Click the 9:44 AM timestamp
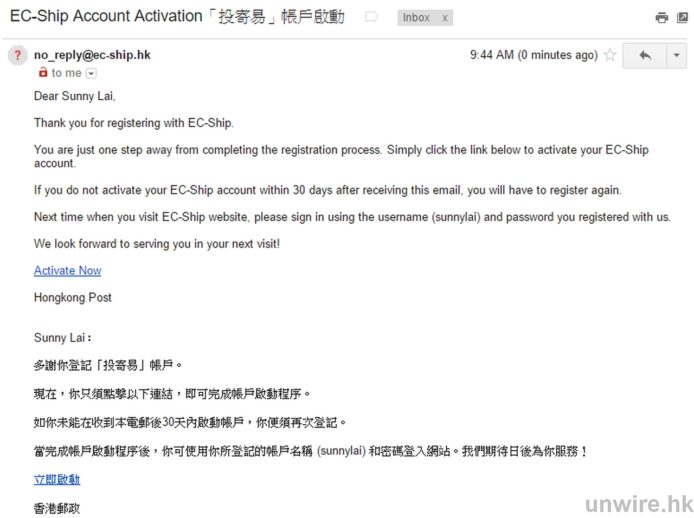The height and width of the screenshot is (518, 694). coord(533,56)
